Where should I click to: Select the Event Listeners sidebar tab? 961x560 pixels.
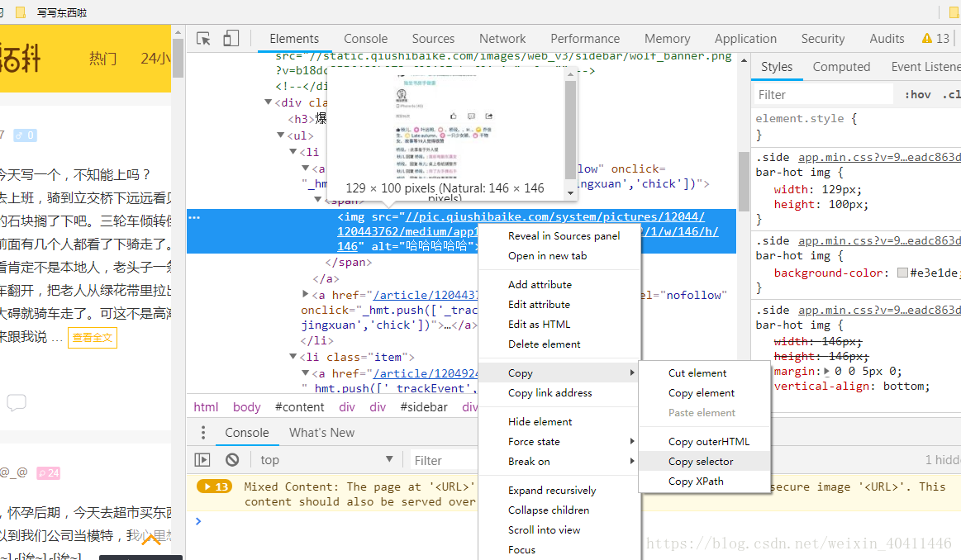pos(926,67)
